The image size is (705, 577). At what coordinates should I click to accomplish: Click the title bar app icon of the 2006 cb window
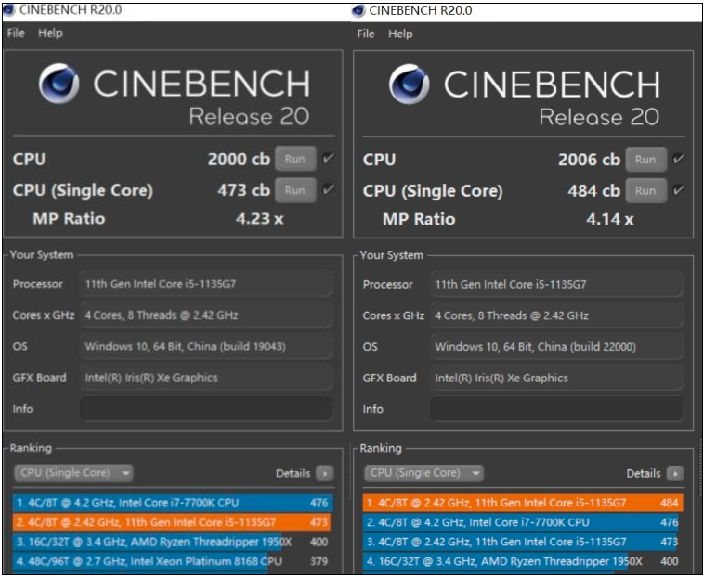point(359,10)
